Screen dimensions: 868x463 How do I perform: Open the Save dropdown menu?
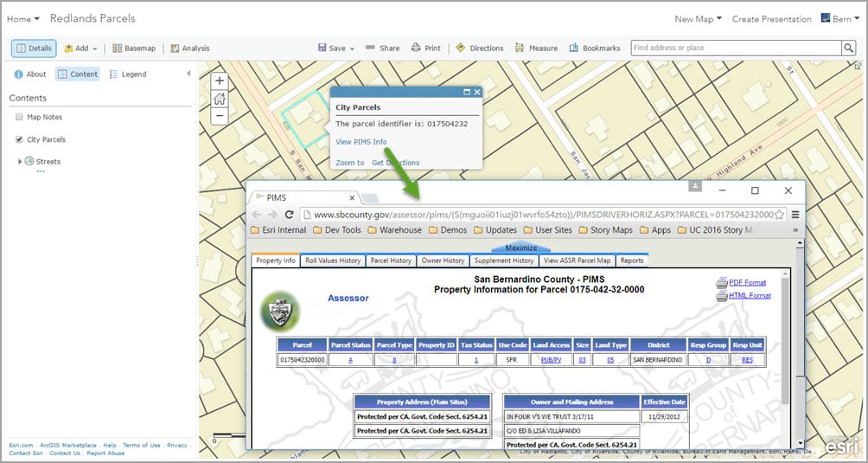(x=336, y=48)
